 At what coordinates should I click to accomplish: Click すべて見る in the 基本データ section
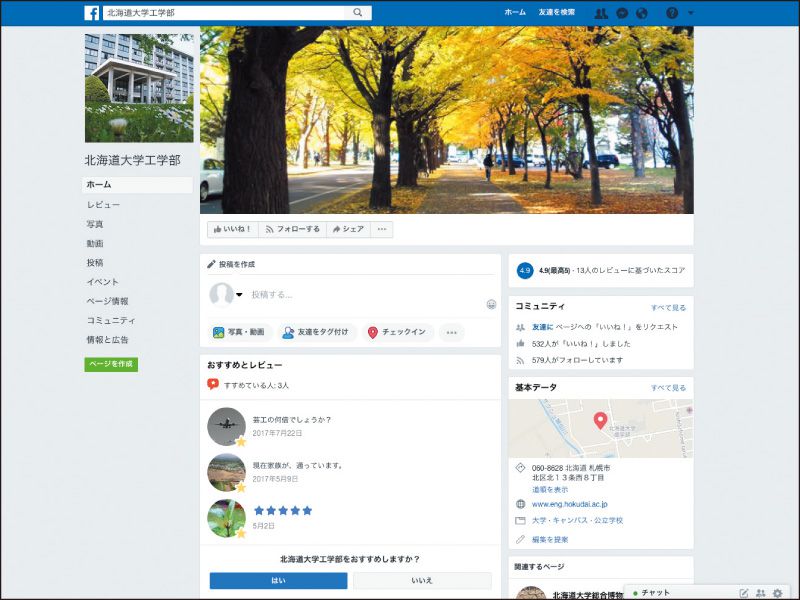[668, 388]
